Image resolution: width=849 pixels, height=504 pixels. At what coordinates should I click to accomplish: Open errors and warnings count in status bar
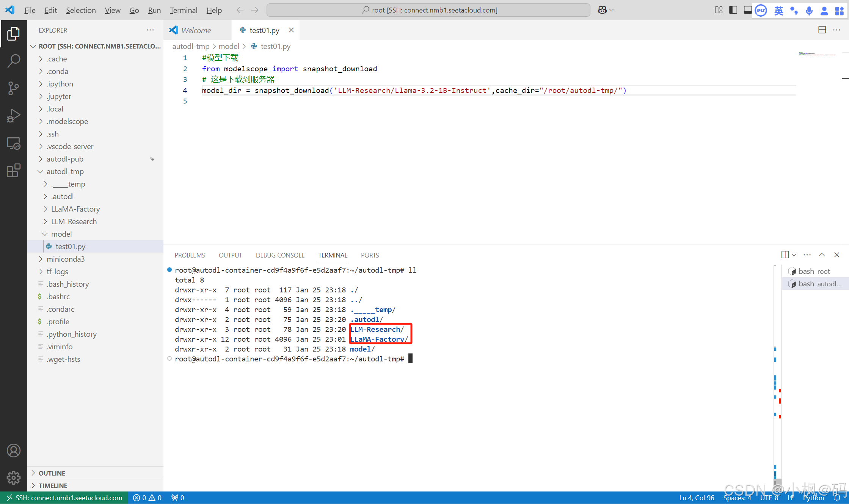[148, 498]
